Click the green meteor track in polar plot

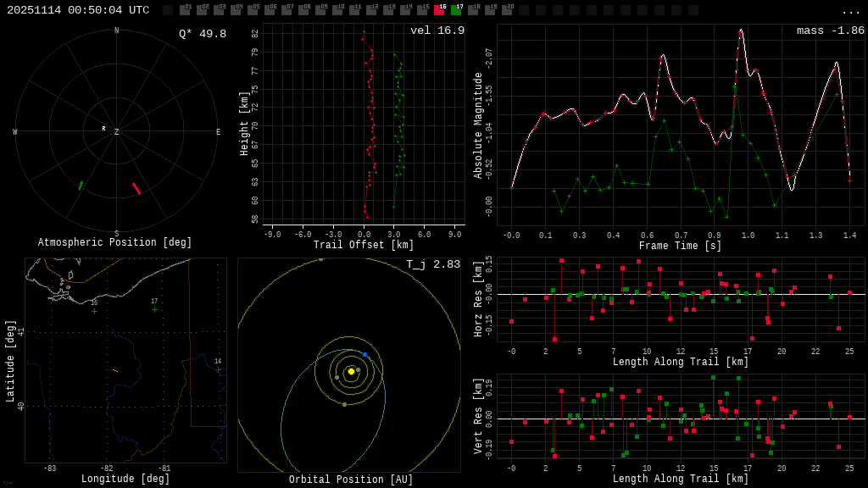pos(81,185)
